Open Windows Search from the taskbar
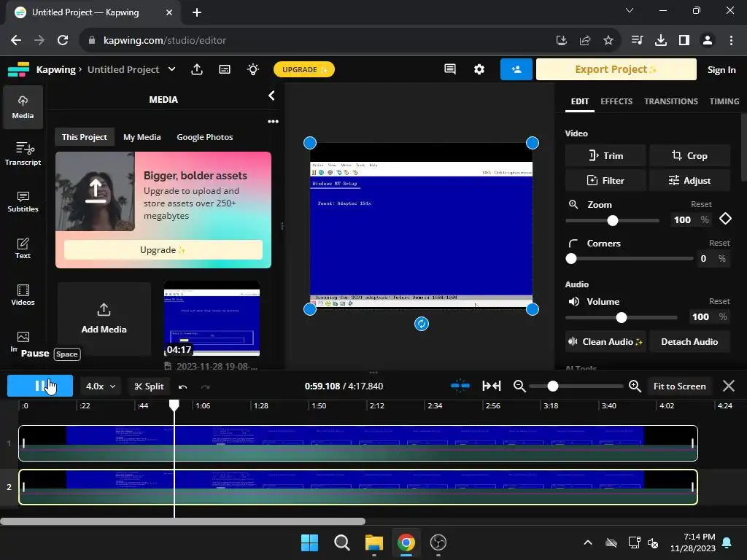 [342, 542]
